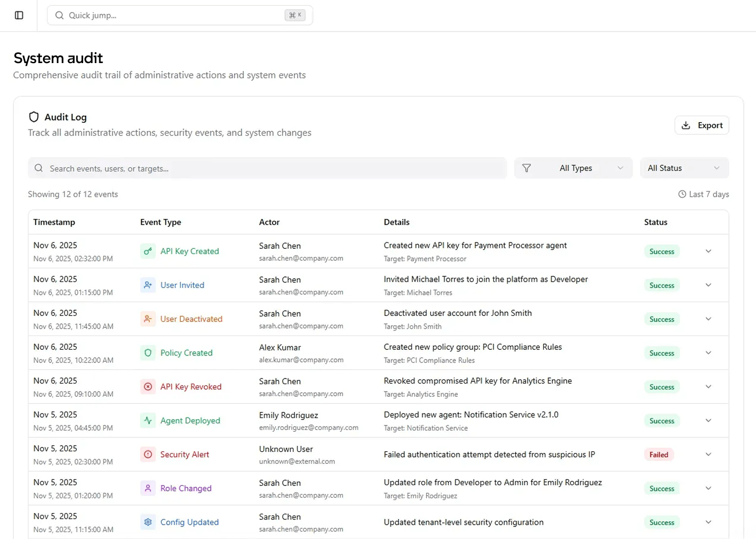Expand the Role Changed row chevron
The width and height of the screenshot is (756, 539).
click(x=708, y=488)
